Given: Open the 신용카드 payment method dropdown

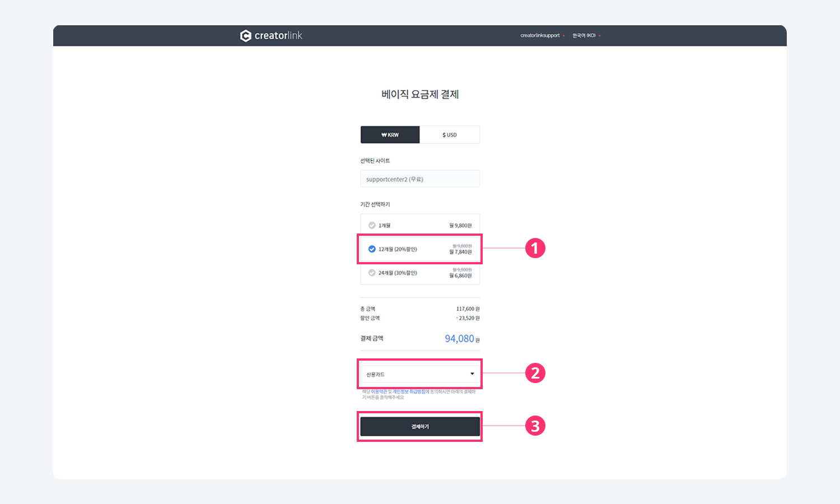Looking at the screenshot, I should [419, 374].
